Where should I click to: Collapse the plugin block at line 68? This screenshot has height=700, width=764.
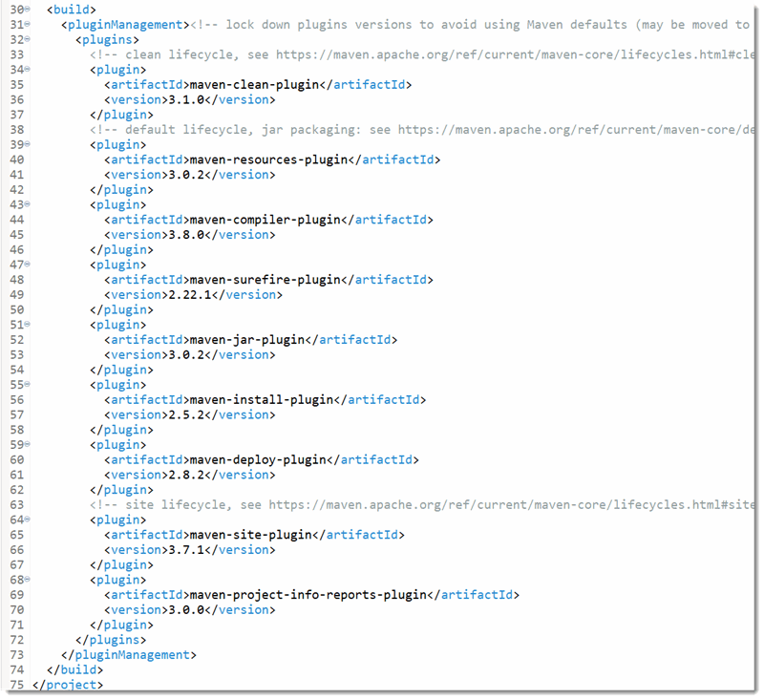(28, 579)
